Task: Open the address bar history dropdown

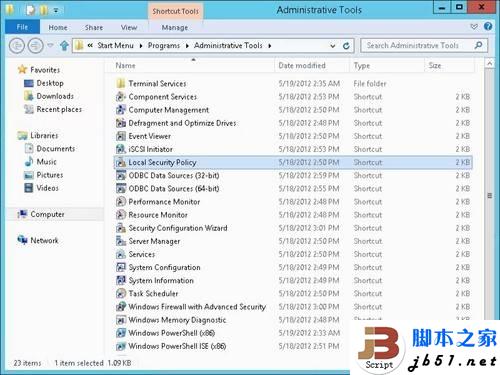Action: (332, 46)
